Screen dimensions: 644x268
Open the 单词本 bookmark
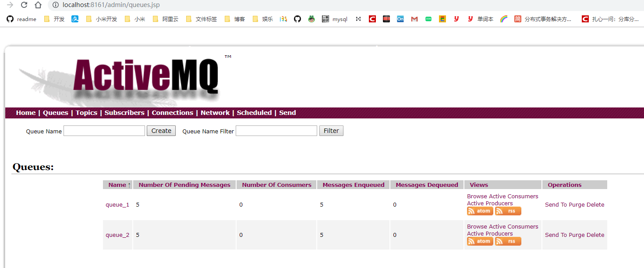480,19
